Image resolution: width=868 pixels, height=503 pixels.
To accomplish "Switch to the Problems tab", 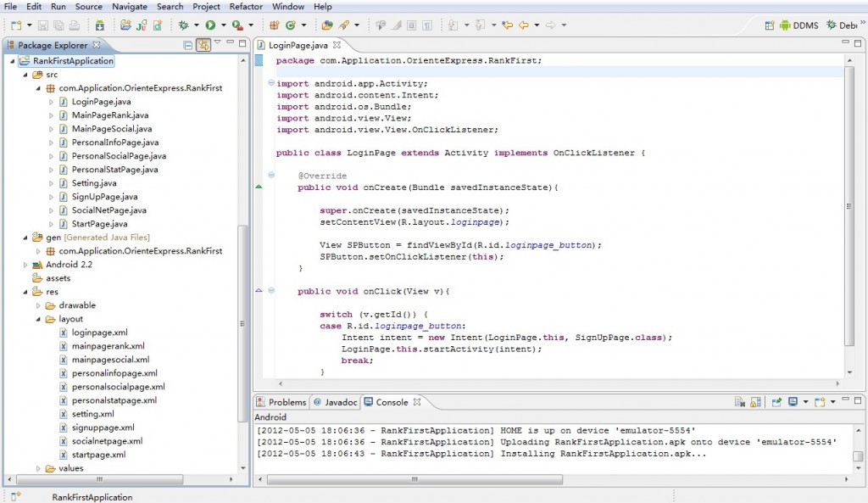I will click(x=281, y=403).
